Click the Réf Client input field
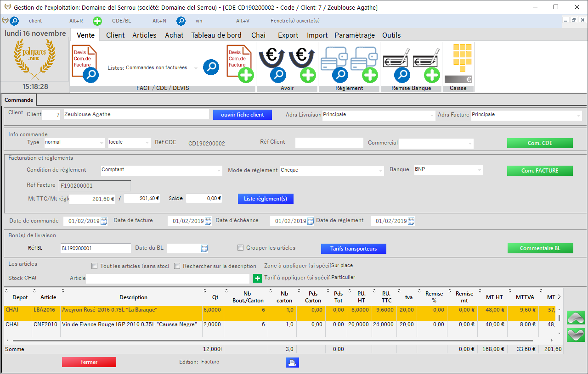Viewport: 588px width, 374px height. click(x=329, y=143)
